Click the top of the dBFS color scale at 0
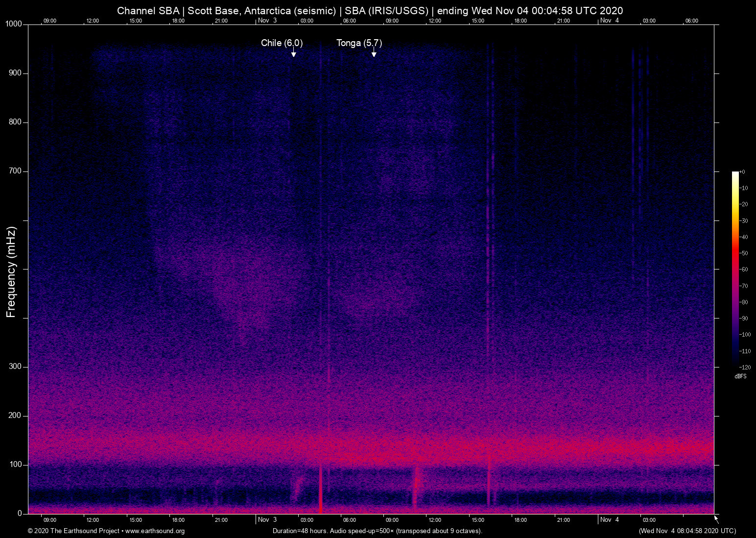Viewport: 756px width, 538px height. point(743,171)
